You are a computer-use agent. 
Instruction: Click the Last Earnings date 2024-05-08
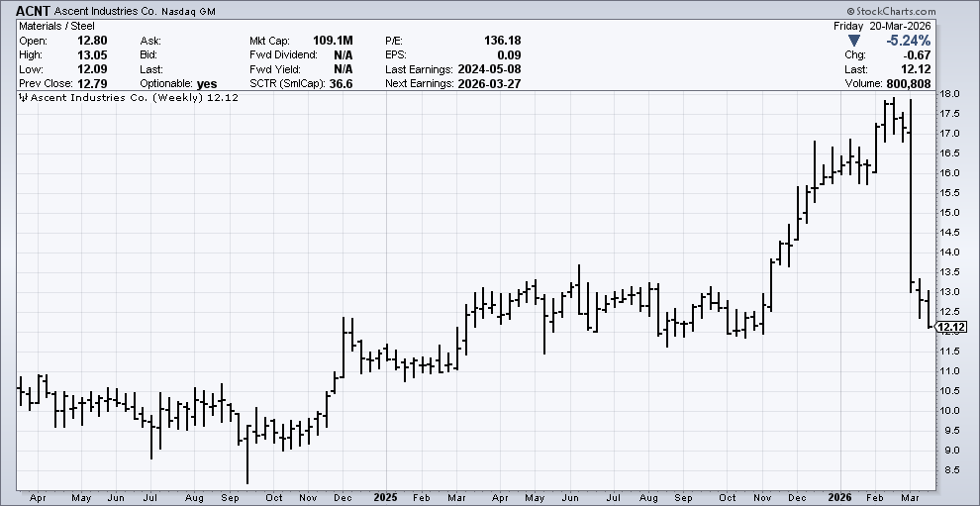pos(489,69)
